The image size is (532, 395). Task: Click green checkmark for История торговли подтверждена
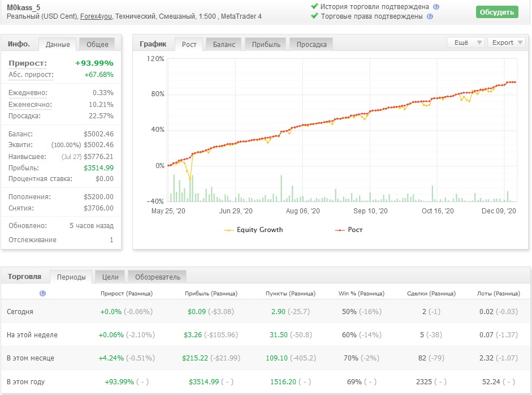tap(314, 6)
